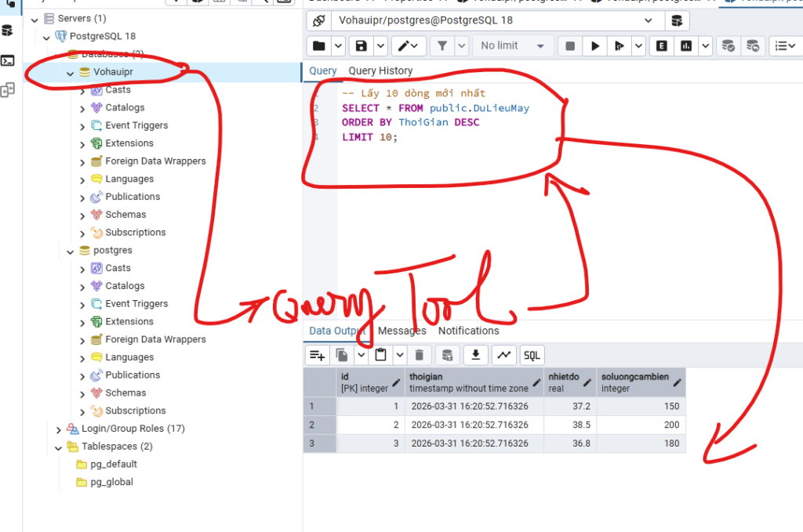This screenshot has width=803, height=532.
Task: Collapse the Vohauipr database node
Action: coord(71,72)
